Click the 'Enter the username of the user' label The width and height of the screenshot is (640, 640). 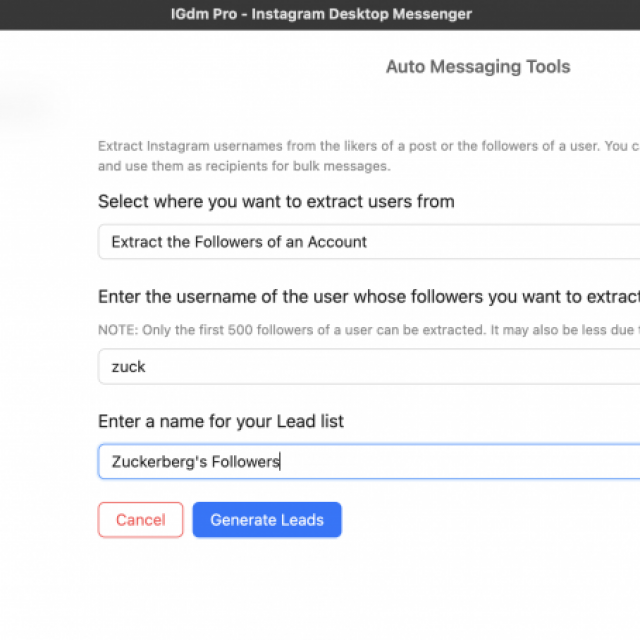point(369,297)
